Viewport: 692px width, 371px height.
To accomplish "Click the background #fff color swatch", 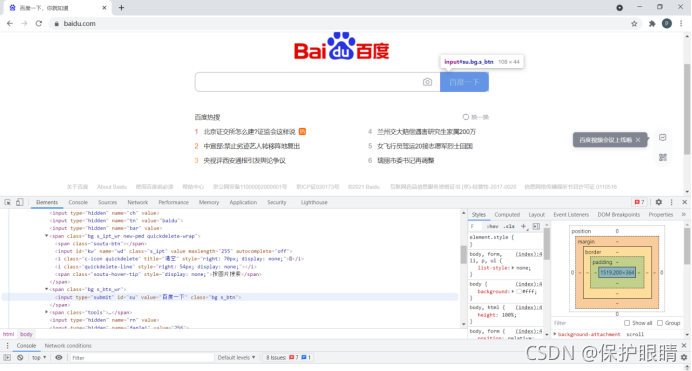I will pyautogui.click(x=519, y=292).
